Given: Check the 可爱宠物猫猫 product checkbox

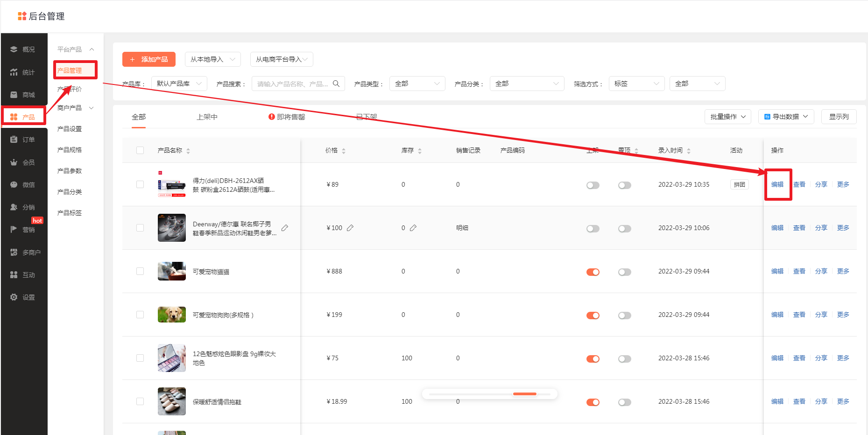Looking at the screenshot, I should (140, 271).
